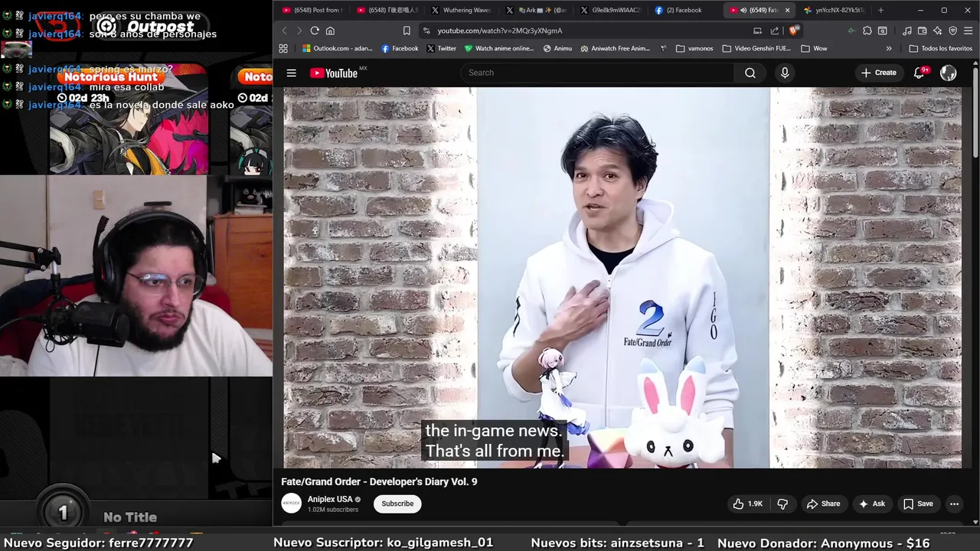Viewport: 980px width, 551px height.
Task: Expand hidden bookmarks chevron
Action: click(889, 48)
